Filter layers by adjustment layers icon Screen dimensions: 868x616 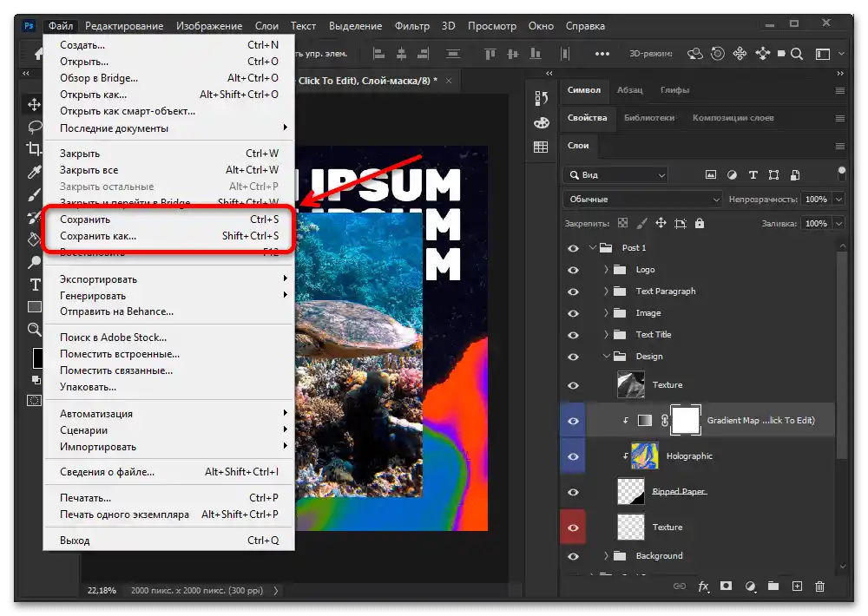732,175
